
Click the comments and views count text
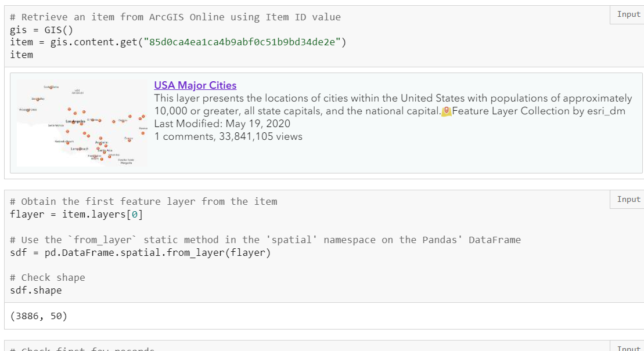pyautogui.click(x=228, y=136)
